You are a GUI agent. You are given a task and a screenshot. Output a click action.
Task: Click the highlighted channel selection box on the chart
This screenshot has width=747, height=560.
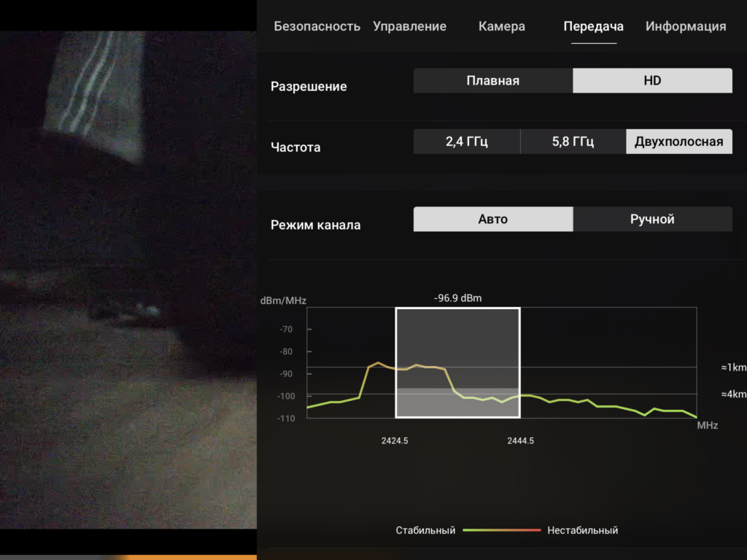(457, 362)
